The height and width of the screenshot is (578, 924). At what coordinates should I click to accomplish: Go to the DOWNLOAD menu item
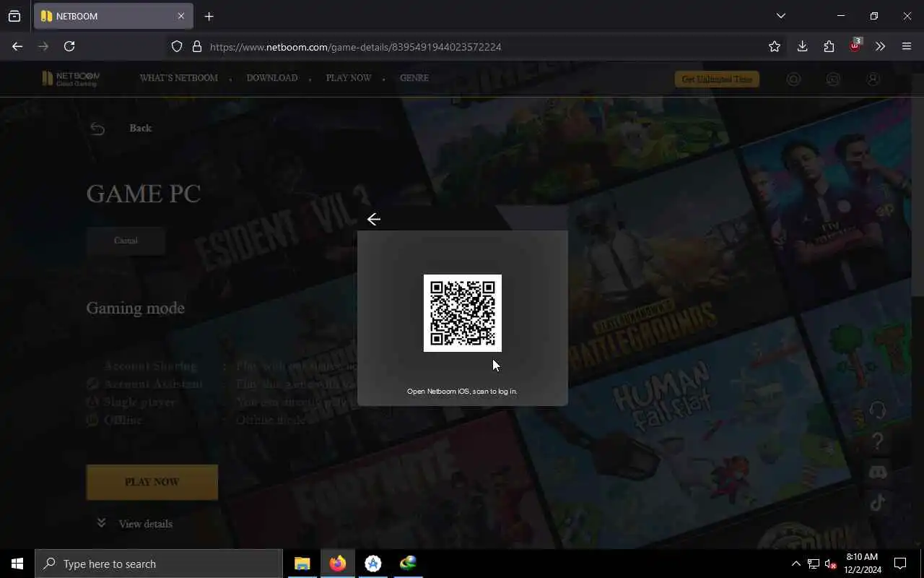[x=272, y=78]
